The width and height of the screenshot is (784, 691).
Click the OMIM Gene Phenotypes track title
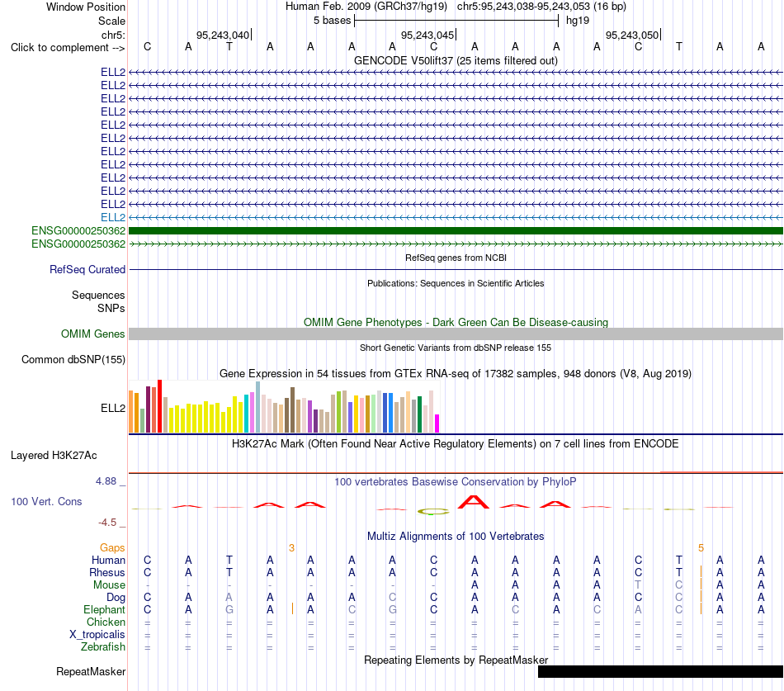[456, 322]
